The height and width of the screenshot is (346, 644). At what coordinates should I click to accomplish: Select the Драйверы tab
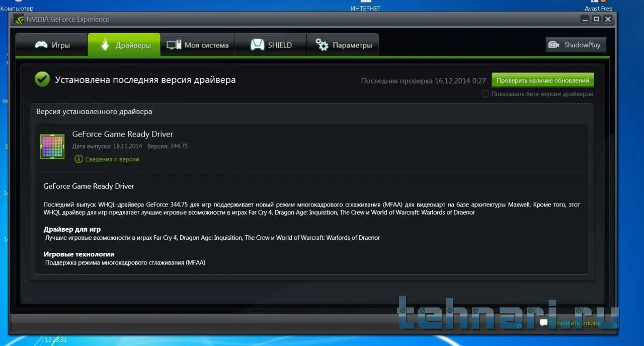click(124, 45)
